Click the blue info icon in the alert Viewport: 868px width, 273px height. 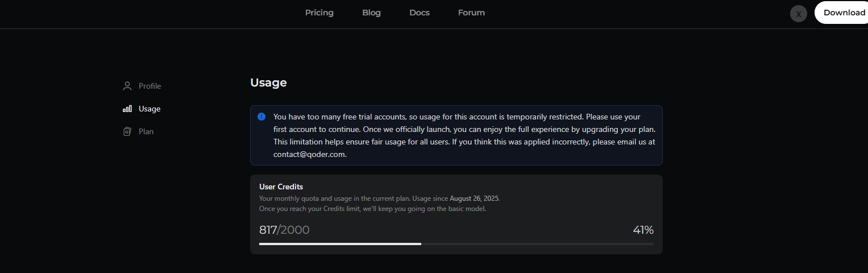coord(261,117)
